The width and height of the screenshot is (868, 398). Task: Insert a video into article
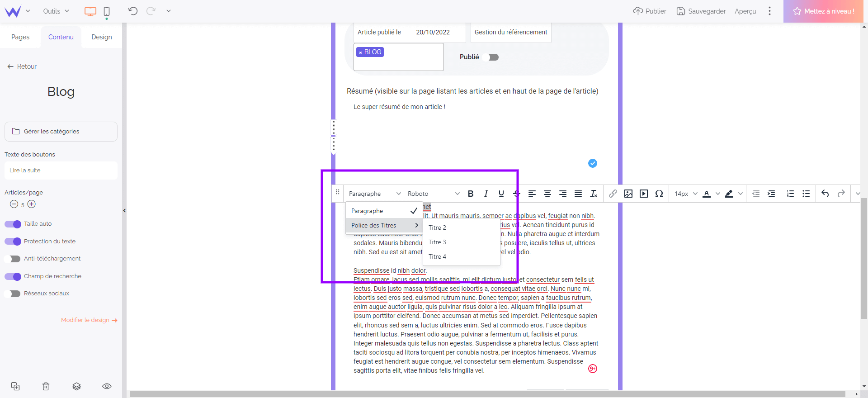pyautogui.click(x=644, y=194)
